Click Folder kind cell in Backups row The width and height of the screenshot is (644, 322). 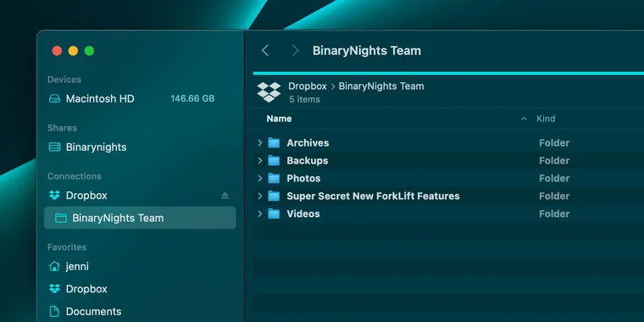(x=554, y=161)
